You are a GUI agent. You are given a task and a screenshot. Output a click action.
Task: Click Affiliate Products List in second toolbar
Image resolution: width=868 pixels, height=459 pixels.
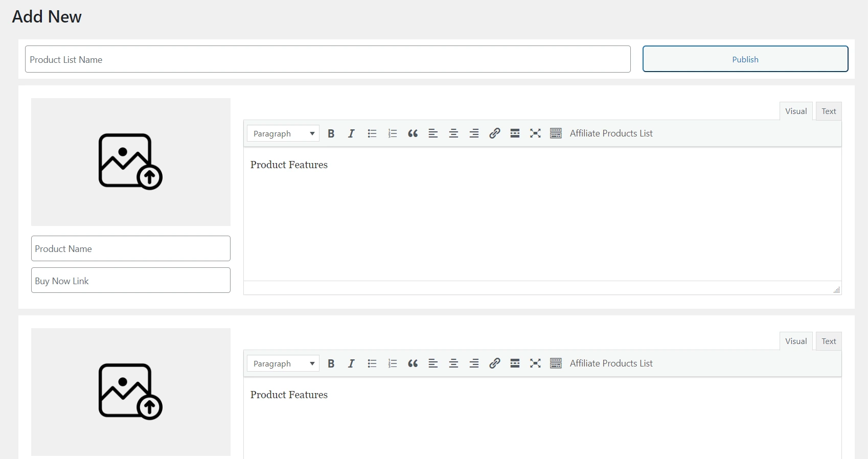(x=611, y=363)
